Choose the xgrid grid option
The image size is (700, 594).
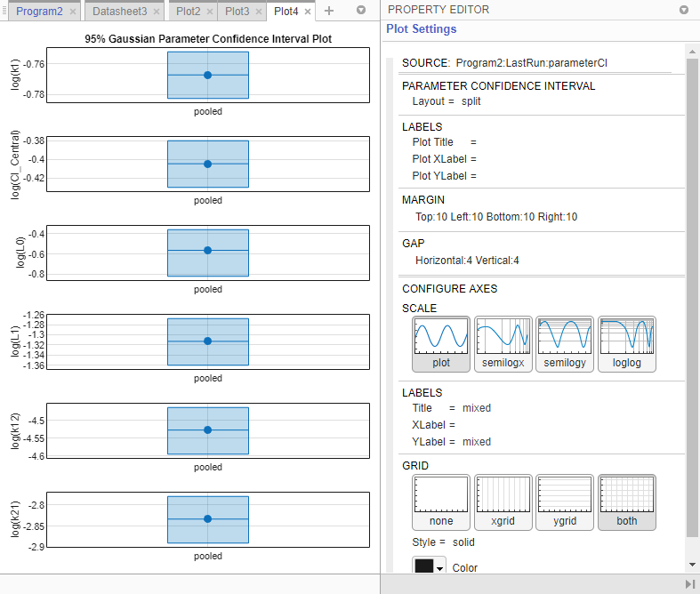[x=503, y=502]
